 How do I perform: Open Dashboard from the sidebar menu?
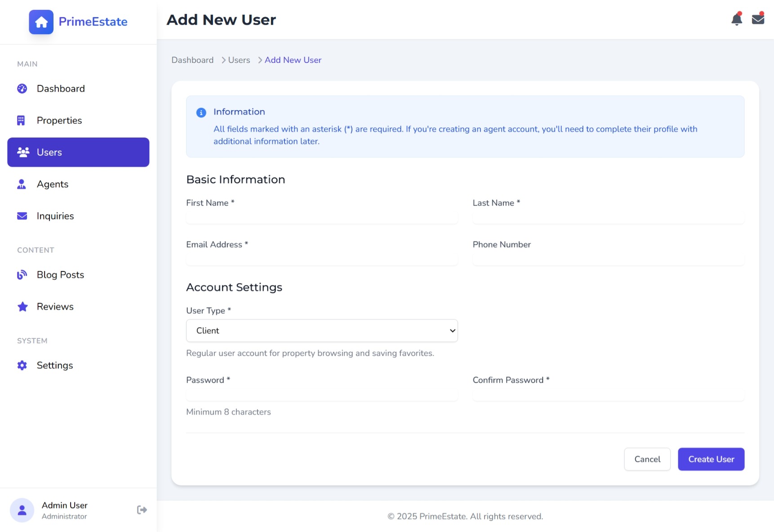pos(61,89)
